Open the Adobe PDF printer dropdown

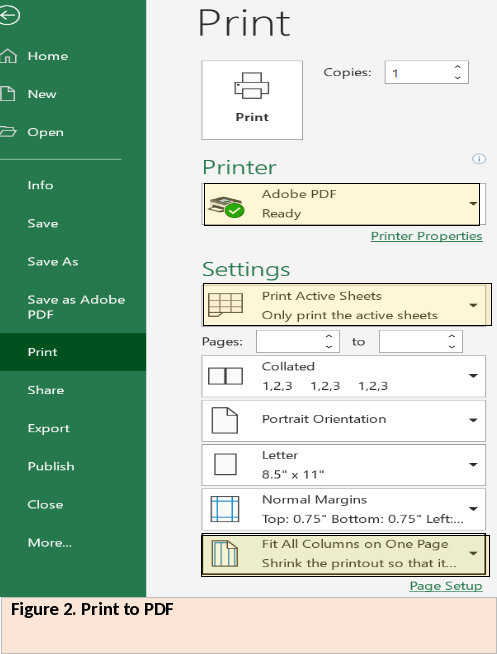pos(473,204)
